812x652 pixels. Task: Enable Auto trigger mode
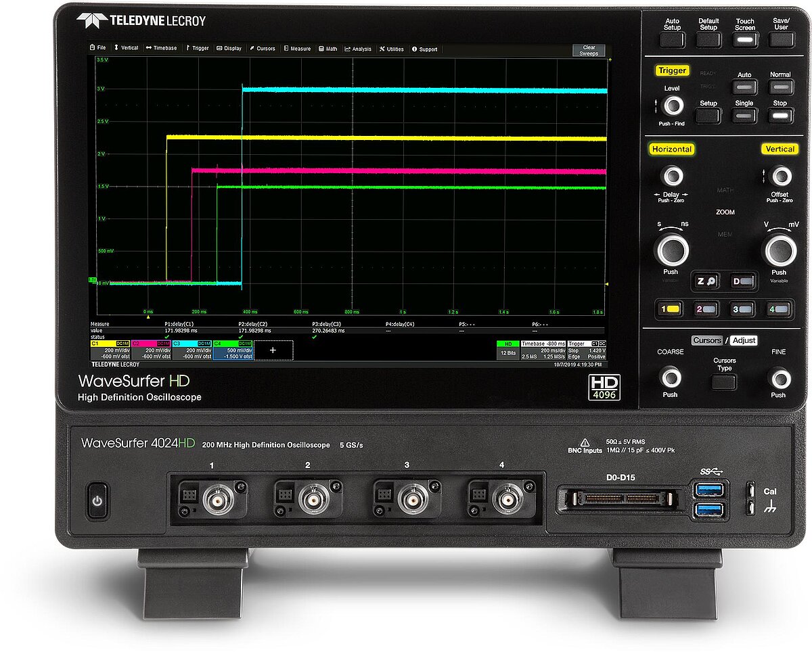(x=744, y=88)
